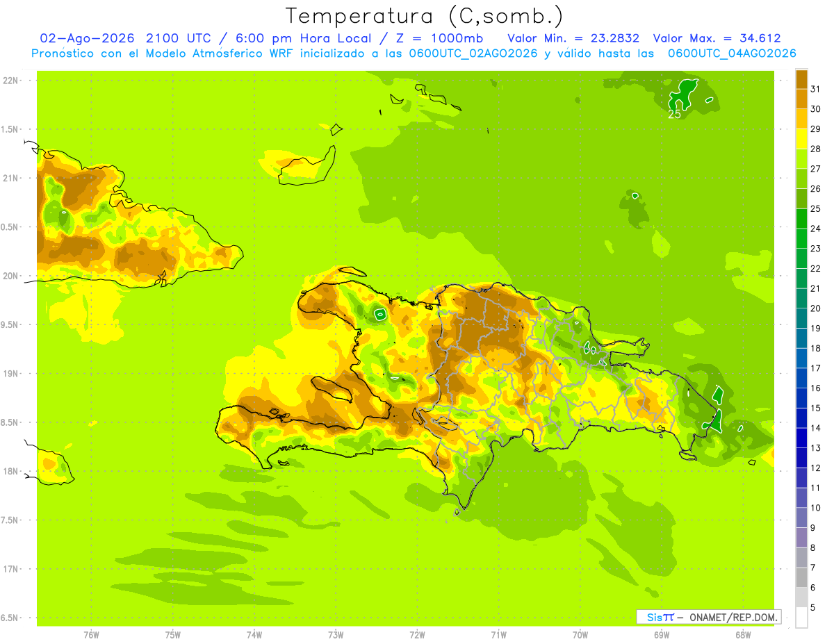Click the legend value 15
The height and width of the screenshot is (644, 834).
(816, 408)
